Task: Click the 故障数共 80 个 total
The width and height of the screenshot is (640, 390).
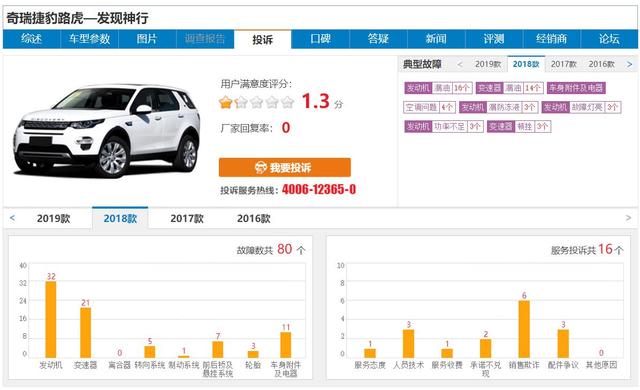Action: pos(271,249)
